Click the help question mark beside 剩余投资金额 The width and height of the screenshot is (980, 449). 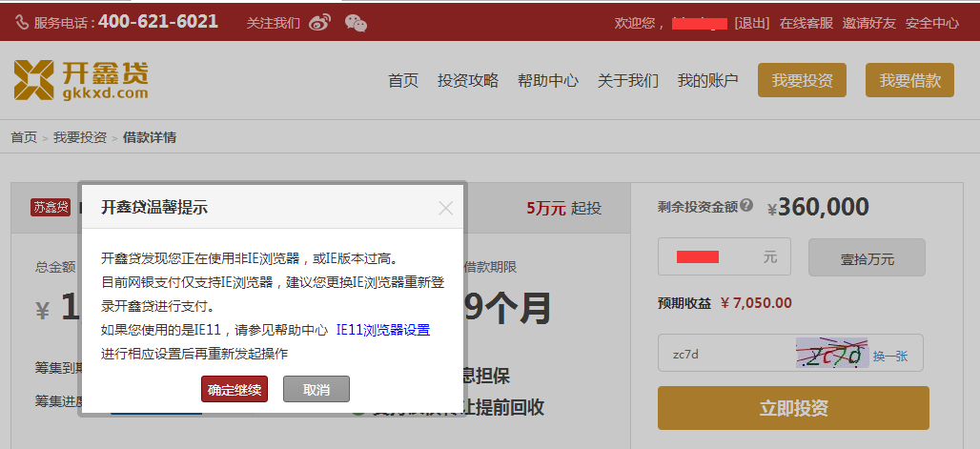(746, 205)
